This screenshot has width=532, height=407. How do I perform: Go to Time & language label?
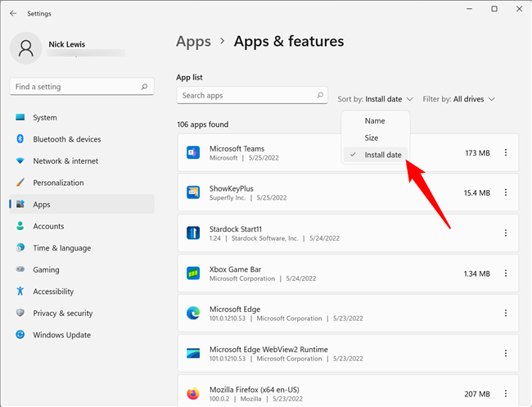click(x=61, y=248)
